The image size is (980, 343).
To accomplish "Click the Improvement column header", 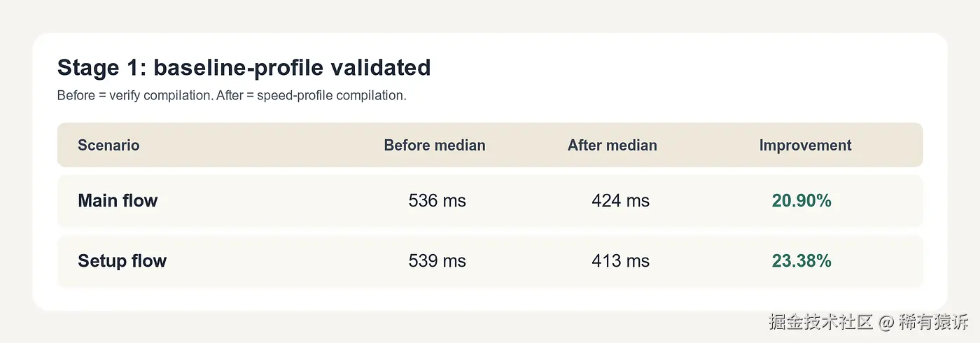I will tap(806, 146).
